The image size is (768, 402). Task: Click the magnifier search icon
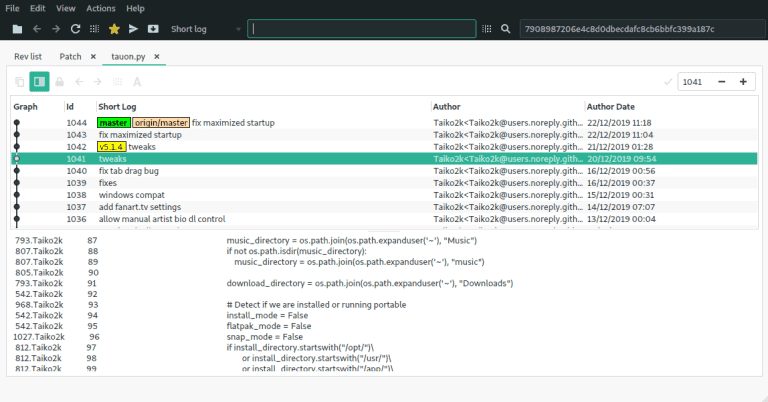[x=506, y=30]
